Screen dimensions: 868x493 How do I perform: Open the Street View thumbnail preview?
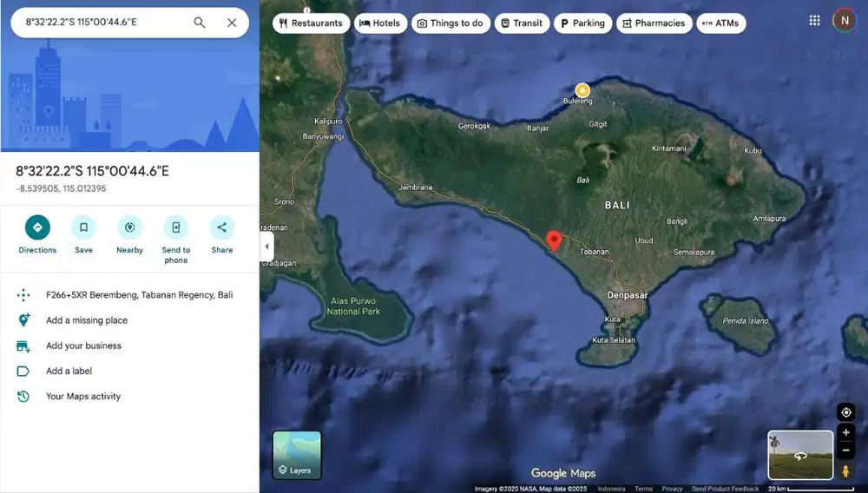[800, 455]
